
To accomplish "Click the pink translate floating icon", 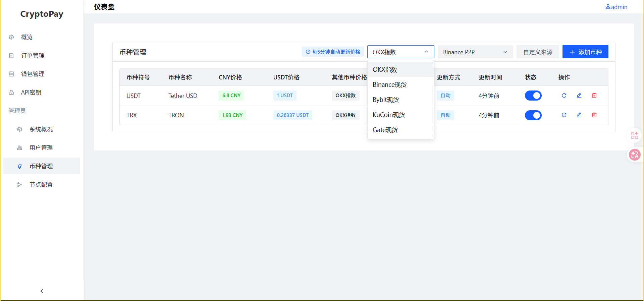I will pos(634,155).
